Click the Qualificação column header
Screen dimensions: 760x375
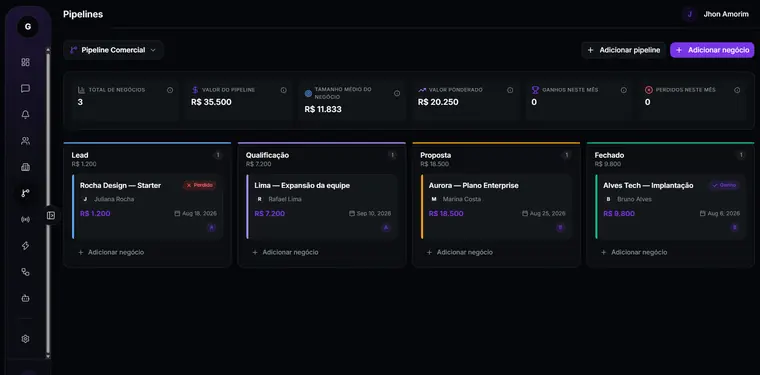pos(267,155)
